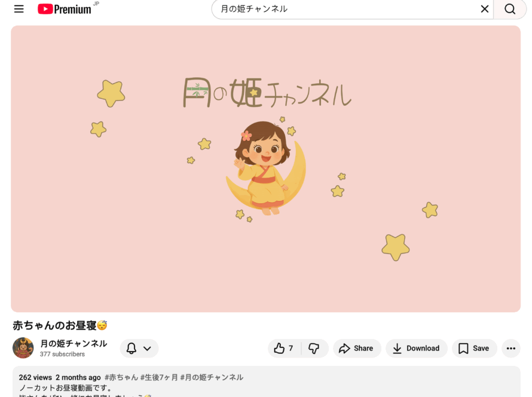
Task: Open the three-dot more actions menu
Action: tap(511, 348)
